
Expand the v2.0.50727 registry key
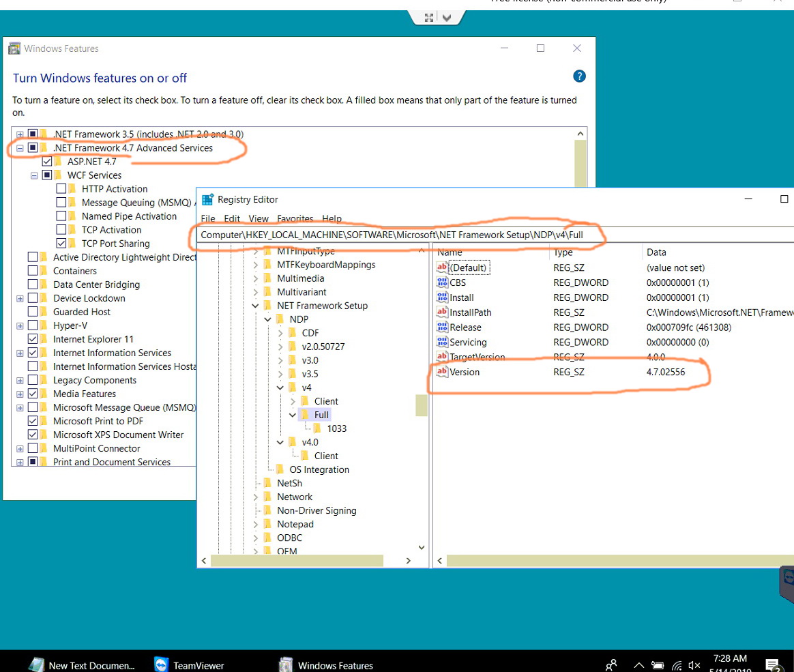pos(280,347)
